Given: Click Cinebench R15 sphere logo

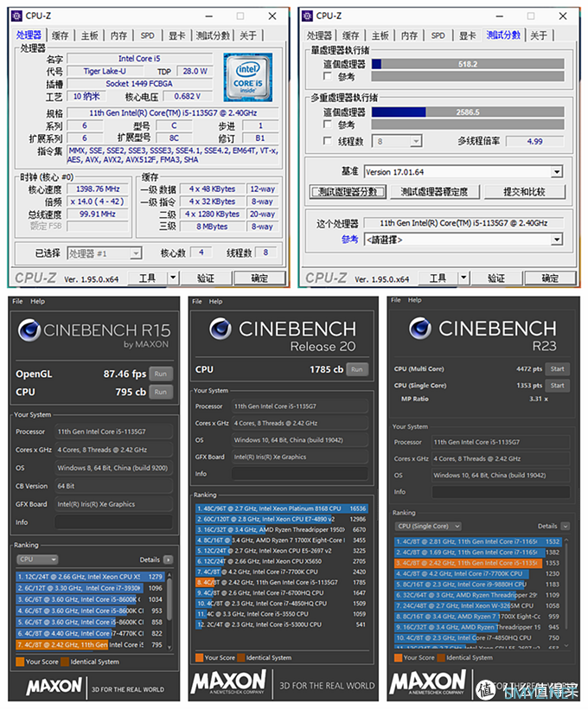Looking at the screenshot, I should [x=29, y=330].
